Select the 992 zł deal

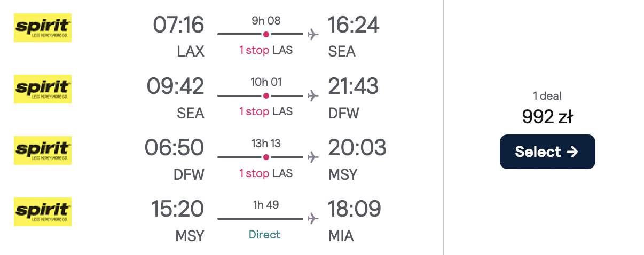[547, 152]
